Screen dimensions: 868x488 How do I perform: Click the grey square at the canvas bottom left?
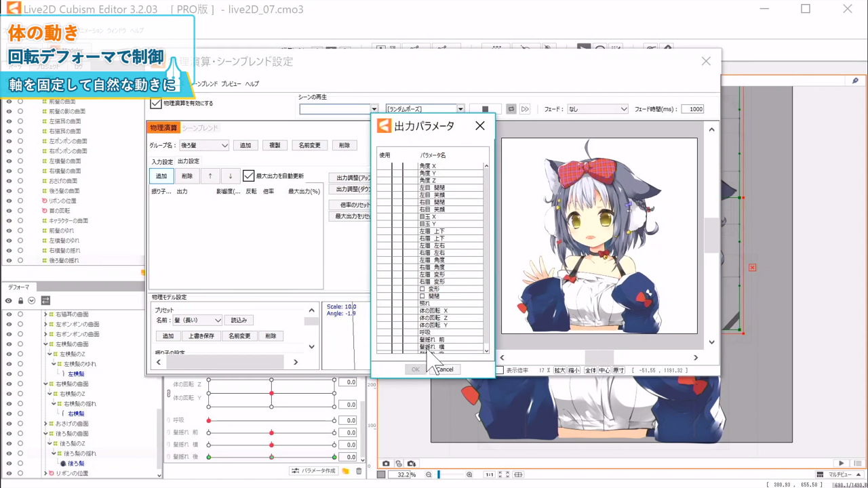[x=381, y=475]
